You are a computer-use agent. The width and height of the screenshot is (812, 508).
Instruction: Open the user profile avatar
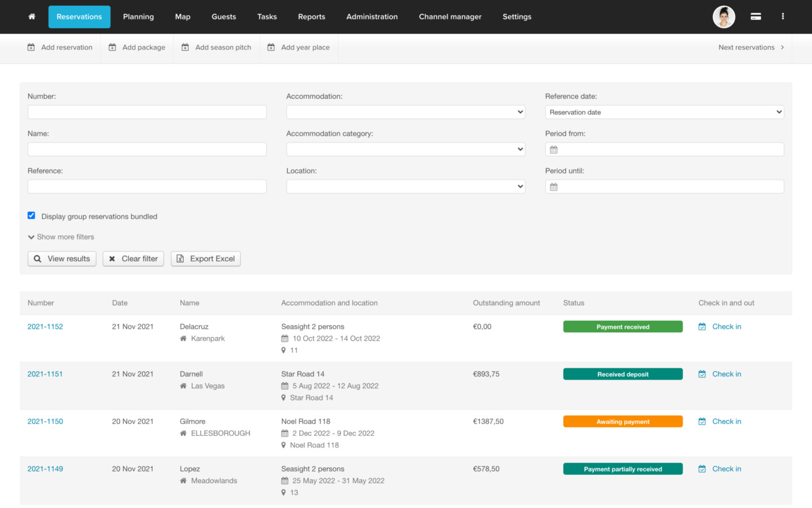click(x=724, y=17)
